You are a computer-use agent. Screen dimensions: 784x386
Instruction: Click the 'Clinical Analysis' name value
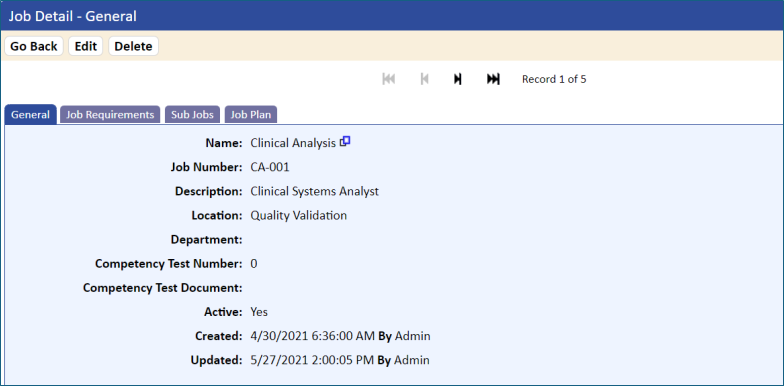point(293,143)
